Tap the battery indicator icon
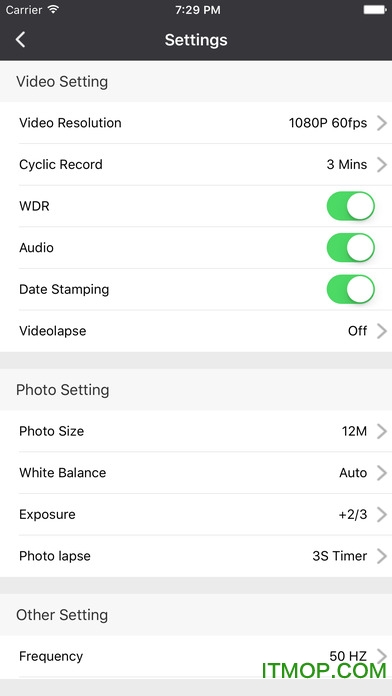Screen dimensions: 392x696 click(375, 9)
